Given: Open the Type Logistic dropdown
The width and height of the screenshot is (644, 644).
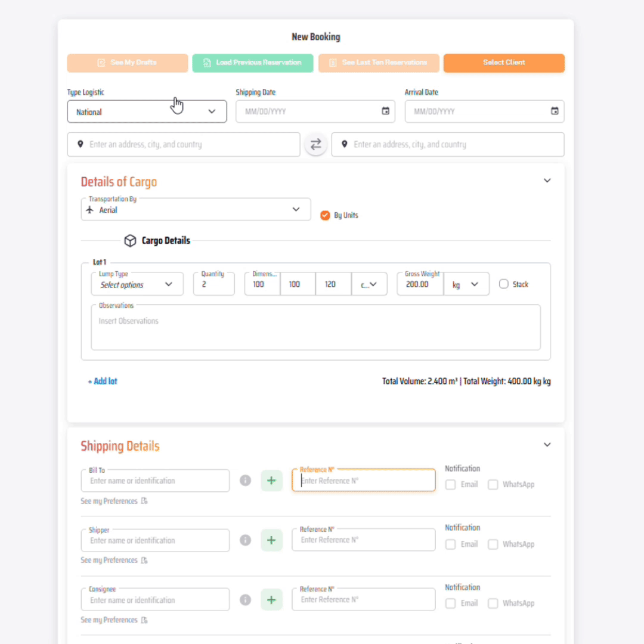Looking at the screenshot, I should tap(147, 112).
